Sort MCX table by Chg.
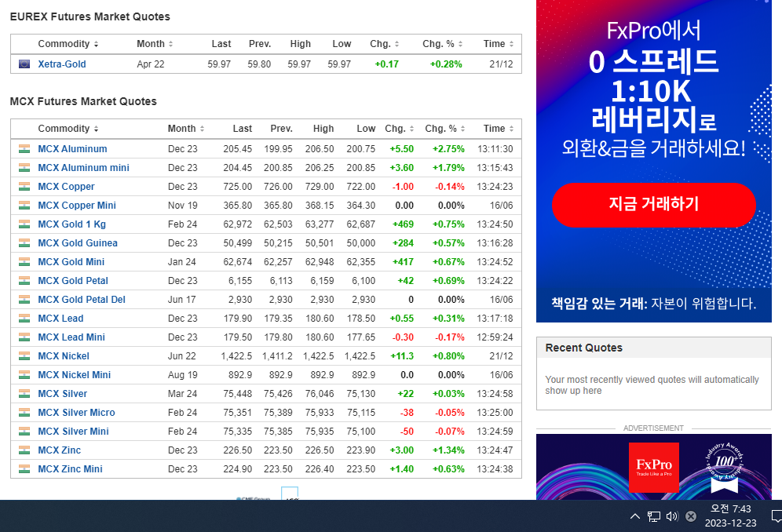The width and height of the screenshot is (782, 532). click(400, 129)
